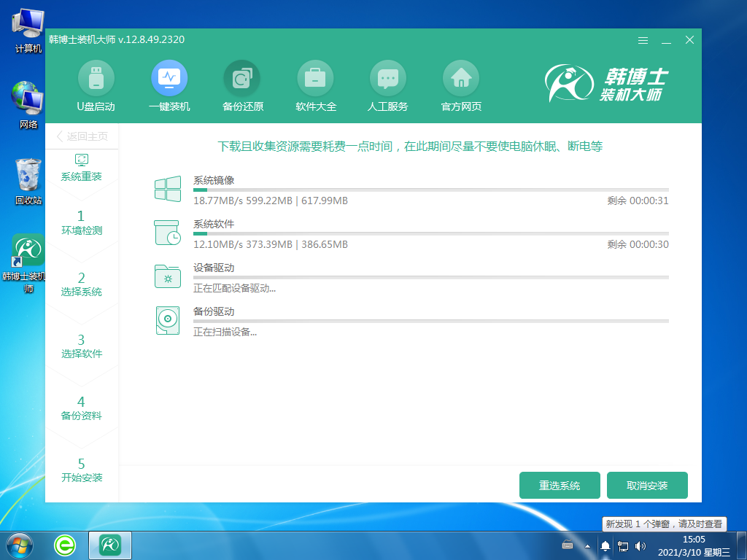Click the 系统软件 download progress bar
The height and width of the screenshot is (560, 747).
430,233
